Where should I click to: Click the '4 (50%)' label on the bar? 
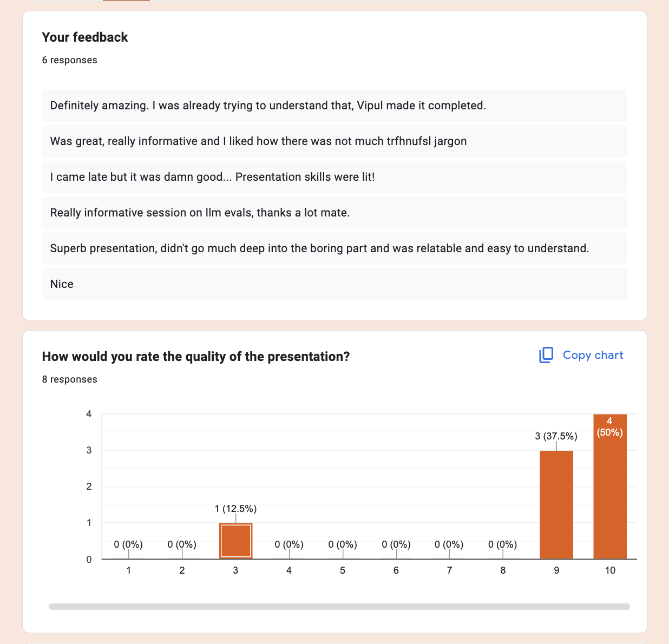pos(609,427)
